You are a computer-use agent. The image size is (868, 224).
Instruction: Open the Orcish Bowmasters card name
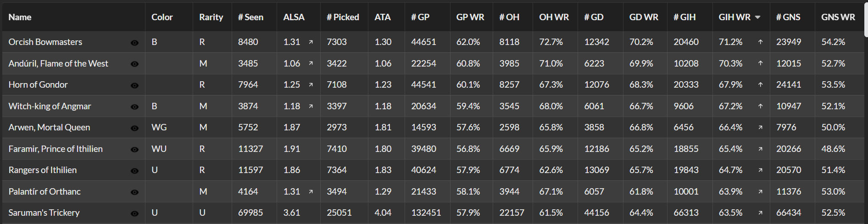coord(45,42)
